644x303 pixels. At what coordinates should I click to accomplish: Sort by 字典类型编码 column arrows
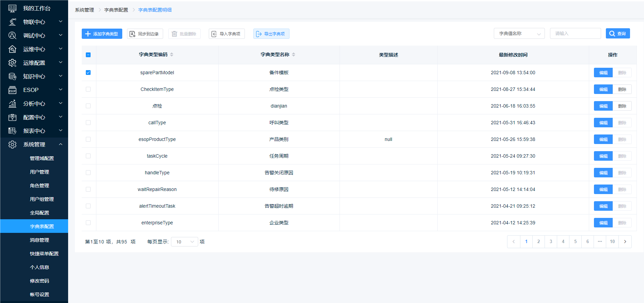172,54
